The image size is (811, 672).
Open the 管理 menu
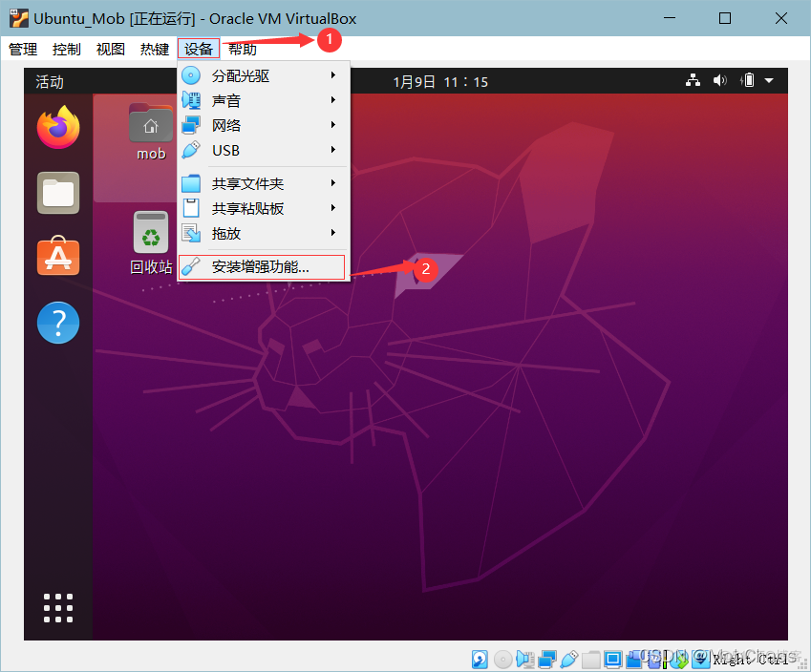23,49
